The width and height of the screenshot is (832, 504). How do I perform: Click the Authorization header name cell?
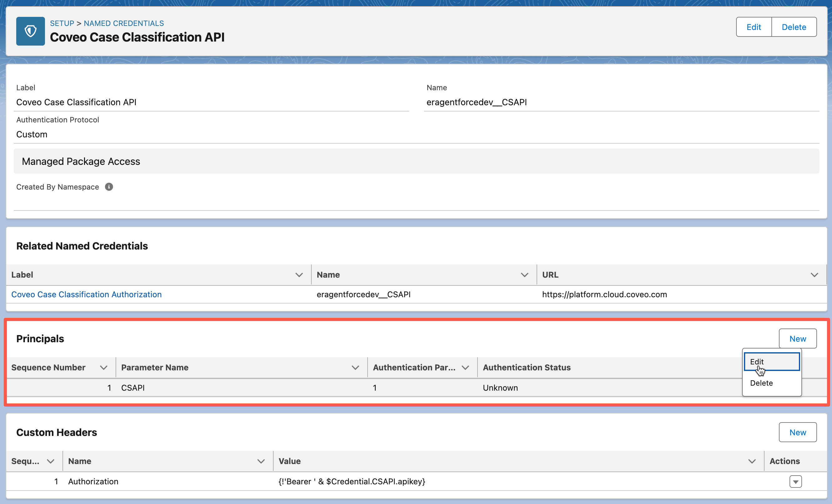tap(93, 482)
